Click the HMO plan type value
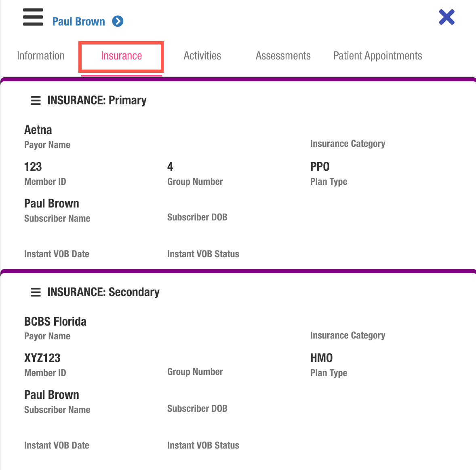This screenshot has height=470, width=476. [x=321, y=358]
